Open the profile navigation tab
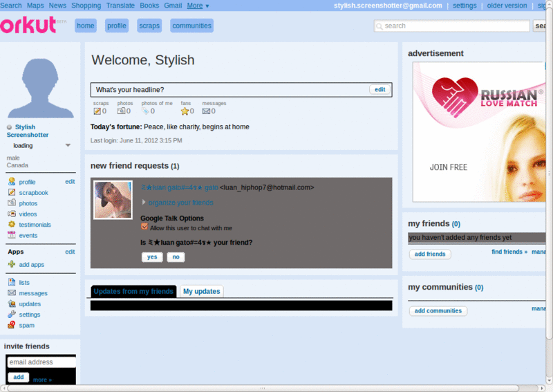This screenshot has height=392, width=553. [x=117, y=26]
